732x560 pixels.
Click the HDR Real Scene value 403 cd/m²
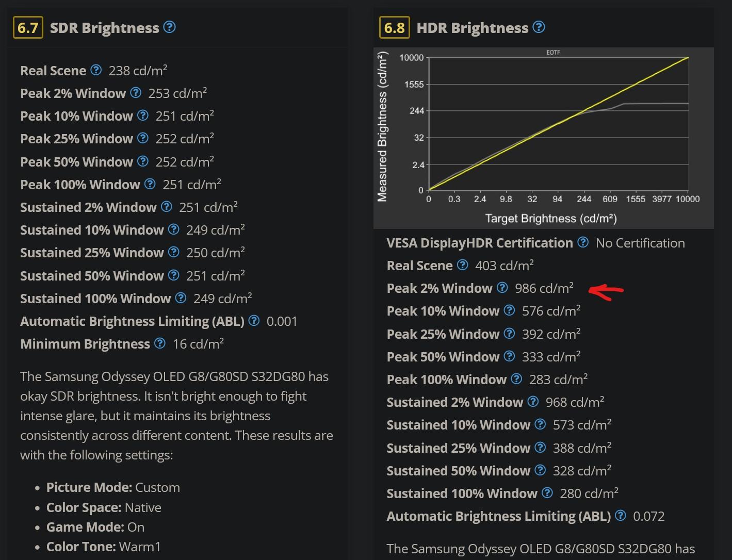[505, 265]
